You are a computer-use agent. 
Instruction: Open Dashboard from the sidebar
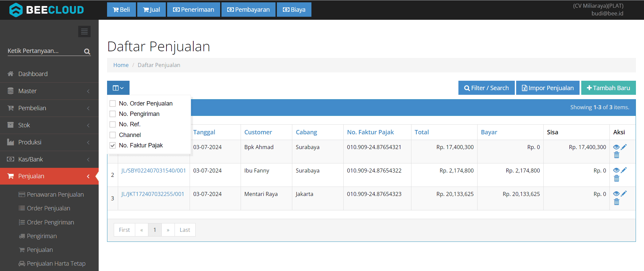pyautogui.click(x=49, y=74)
